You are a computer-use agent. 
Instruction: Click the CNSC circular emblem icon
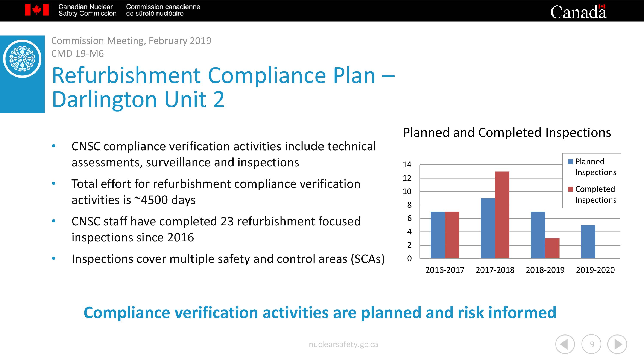(x=23, y=59)
